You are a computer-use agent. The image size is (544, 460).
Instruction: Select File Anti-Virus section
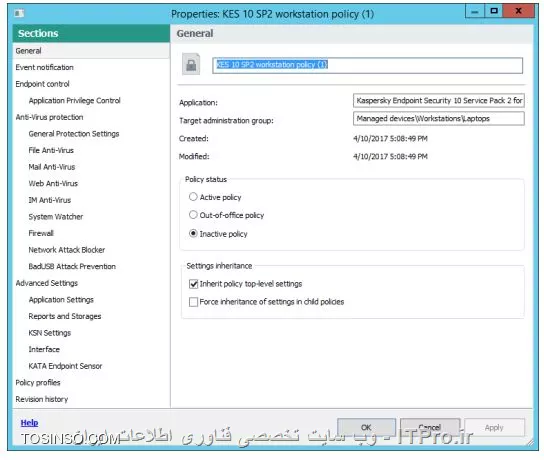pos(51,150)
